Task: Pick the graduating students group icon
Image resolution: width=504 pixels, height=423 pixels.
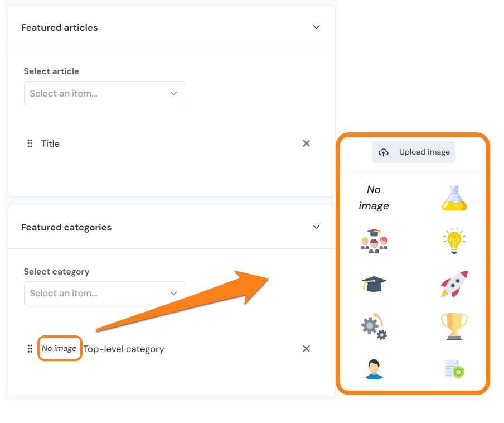Action: click(x=374, y=241)
